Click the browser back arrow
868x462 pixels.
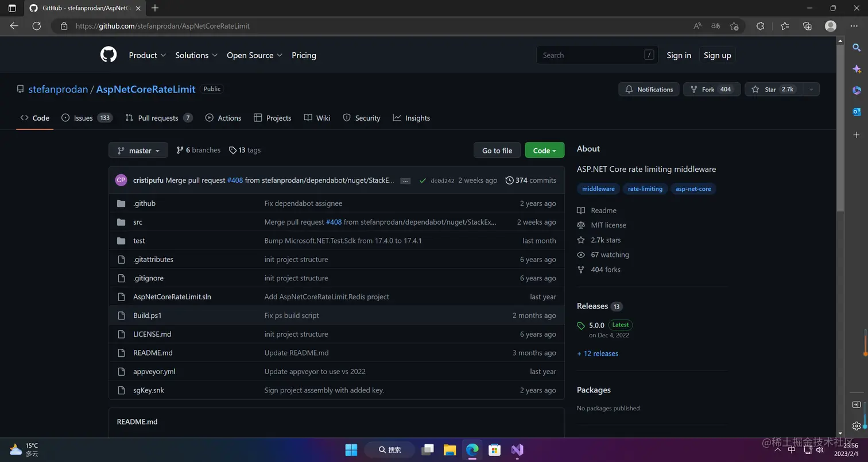pyautogui.click(x=14, y=26)
